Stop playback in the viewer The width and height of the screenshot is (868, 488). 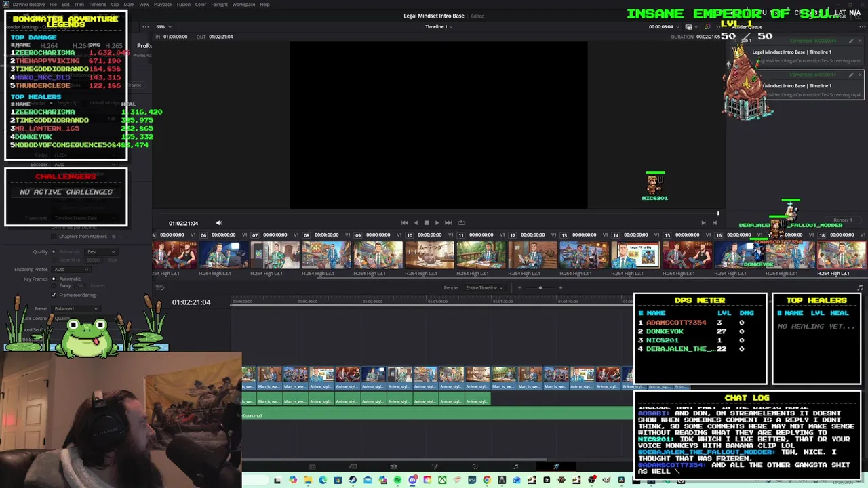(426, 222)
